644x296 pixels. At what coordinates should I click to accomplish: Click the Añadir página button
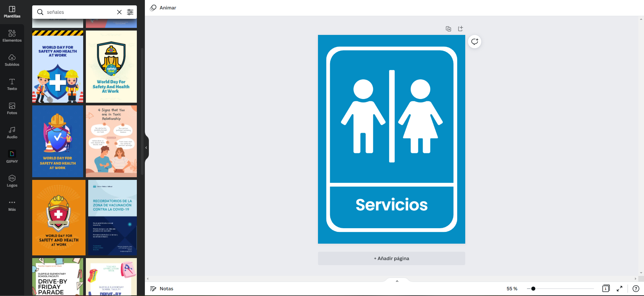[x=391, y=258]
